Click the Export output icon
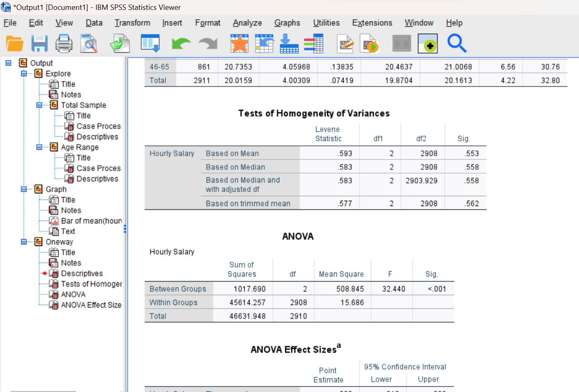Screen dimensions: 579x392 120,43
